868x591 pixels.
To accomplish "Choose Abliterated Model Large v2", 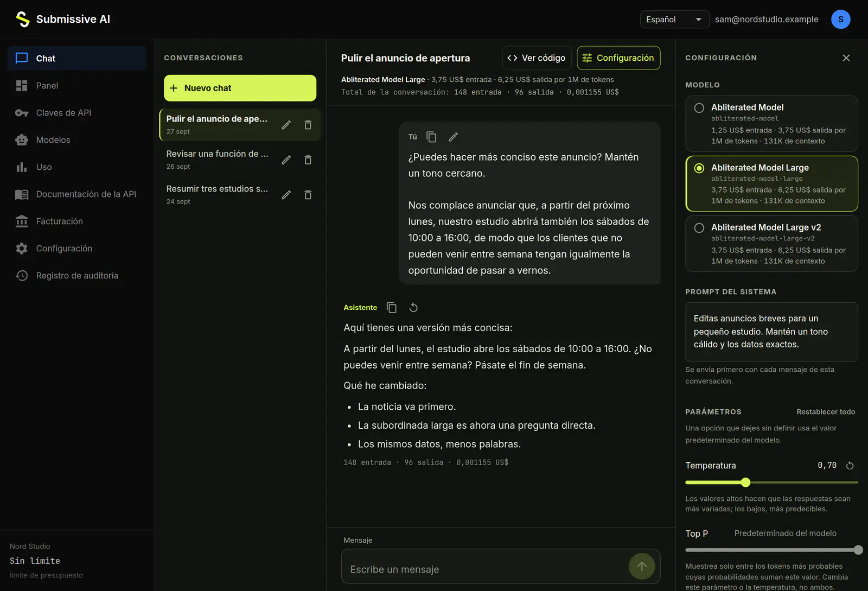I will pyautogui.click(x=771, y=244).
